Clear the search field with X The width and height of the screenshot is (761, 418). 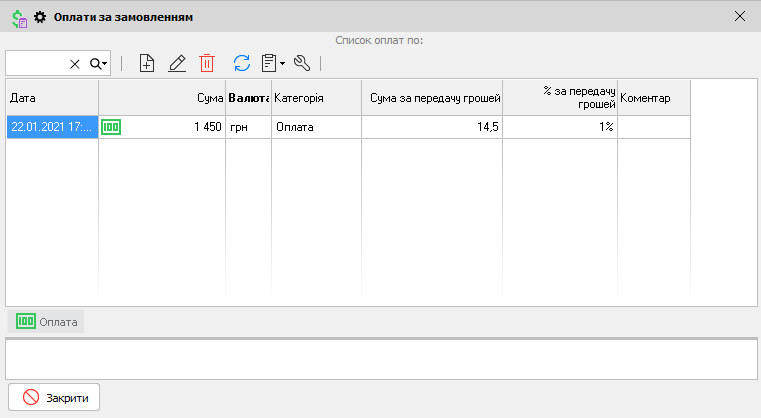tap(74, 63)
